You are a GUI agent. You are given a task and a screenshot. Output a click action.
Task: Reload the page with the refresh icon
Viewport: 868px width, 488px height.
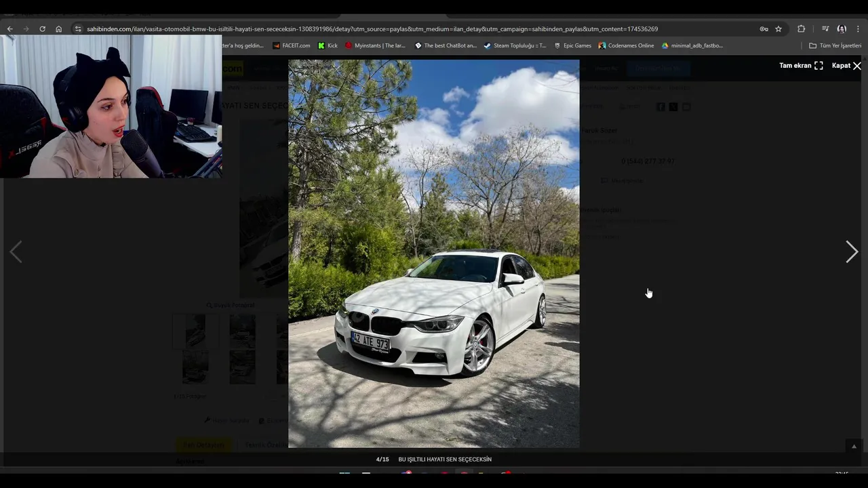tap(42, 29)
